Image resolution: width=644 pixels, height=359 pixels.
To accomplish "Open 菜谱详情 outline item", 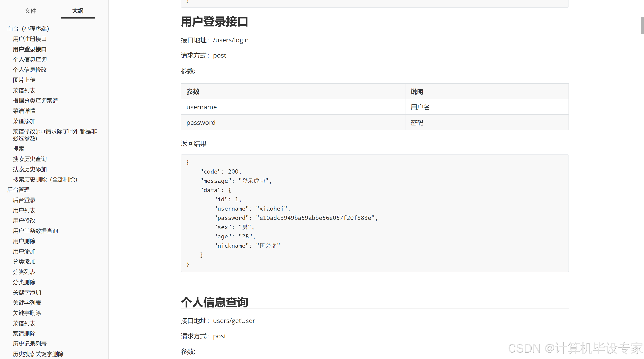I will click(24, 111).
